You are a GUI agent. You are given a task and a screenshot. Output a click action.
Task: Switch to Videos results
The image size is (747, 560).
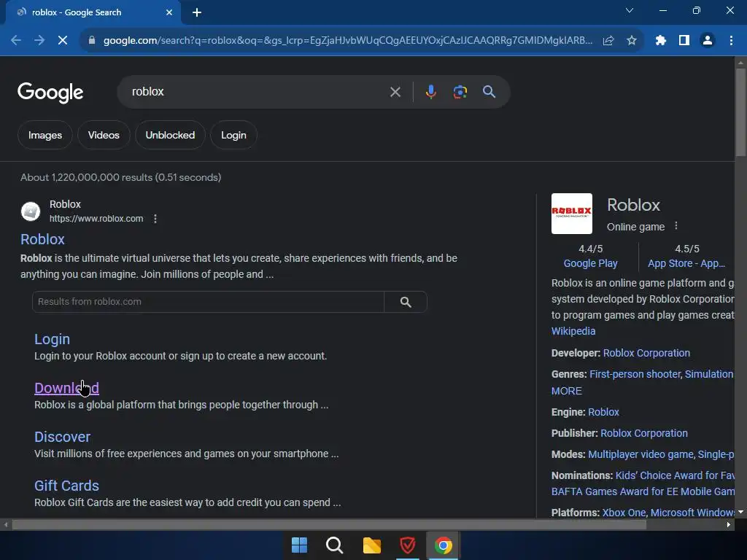pos(104,135)
